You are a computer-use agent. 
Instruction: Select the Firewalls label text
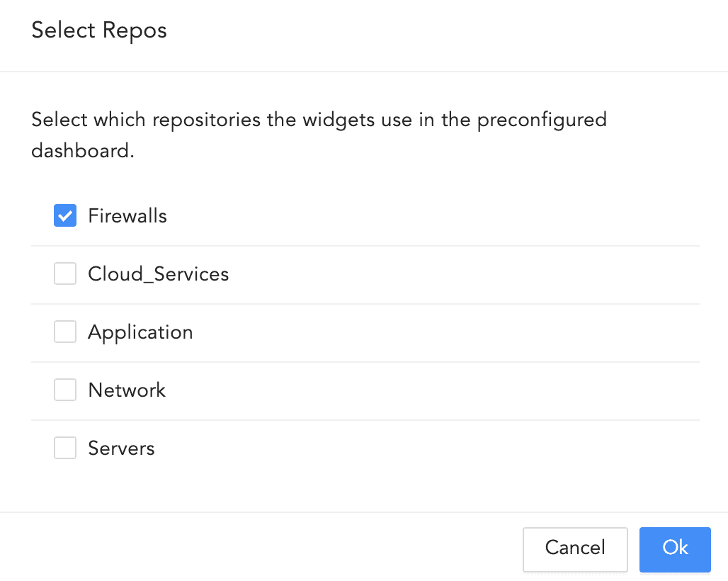click(127, 215)
